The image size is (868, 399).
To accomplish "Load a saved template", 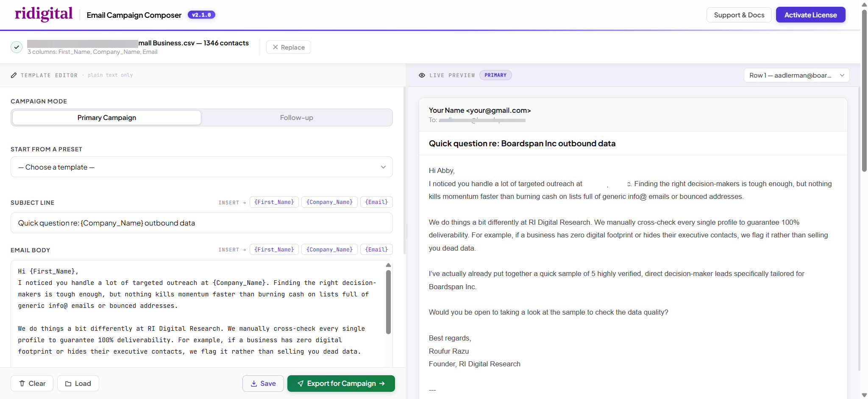I will coord(78,383).
